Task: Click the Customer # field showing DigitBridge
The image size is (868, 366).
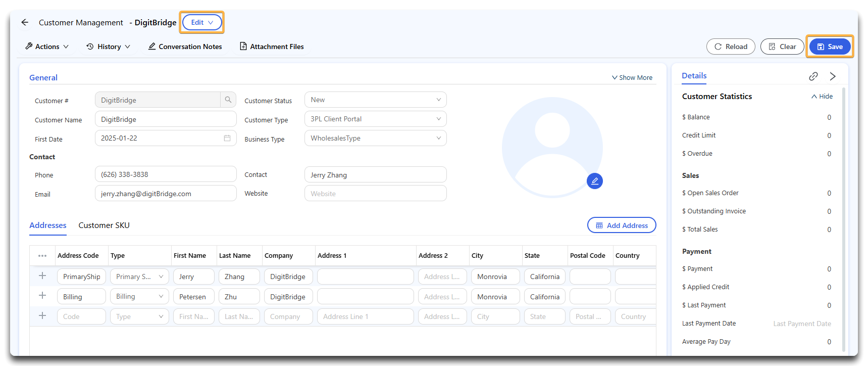Action: click(158, 100)
